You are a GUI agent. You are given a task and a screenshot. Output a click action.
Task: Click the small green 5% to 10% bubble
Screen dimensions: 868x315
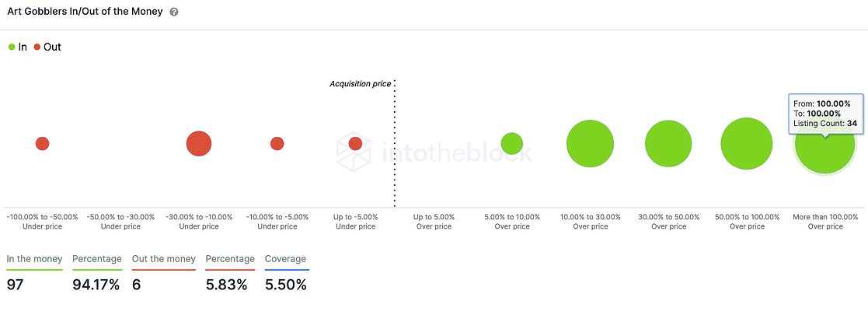click(511, 144)
